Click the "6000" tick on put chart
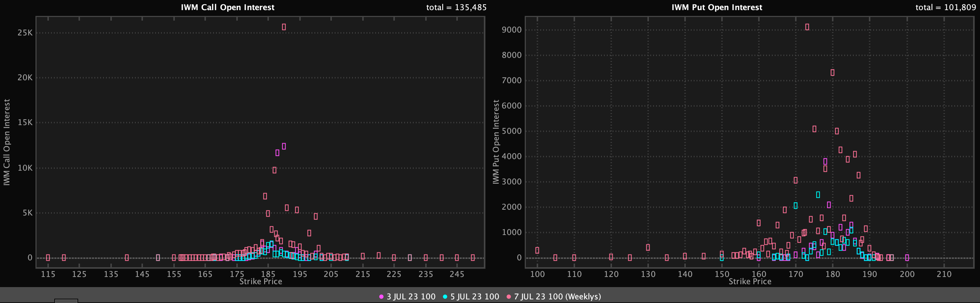 click(x=512, y=106)
